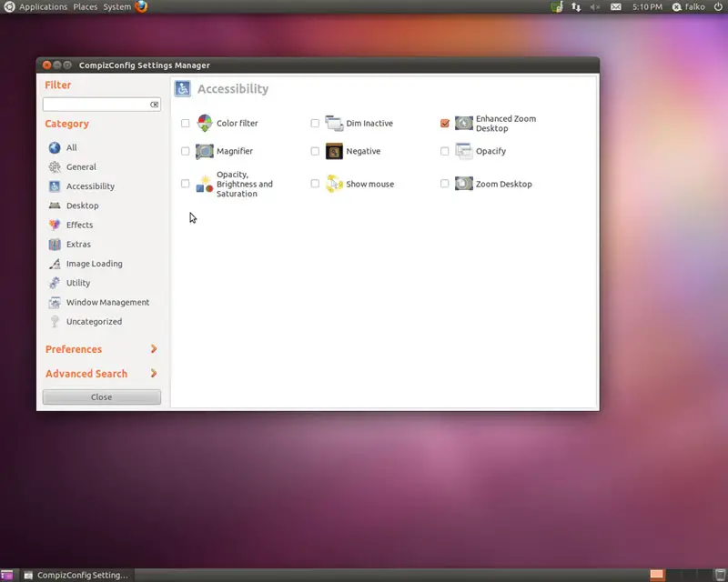This screenshot has height=582, width=728.
Task: Disable the Enhanced Zoom Desktop checkbox
Action: [445, 123]
